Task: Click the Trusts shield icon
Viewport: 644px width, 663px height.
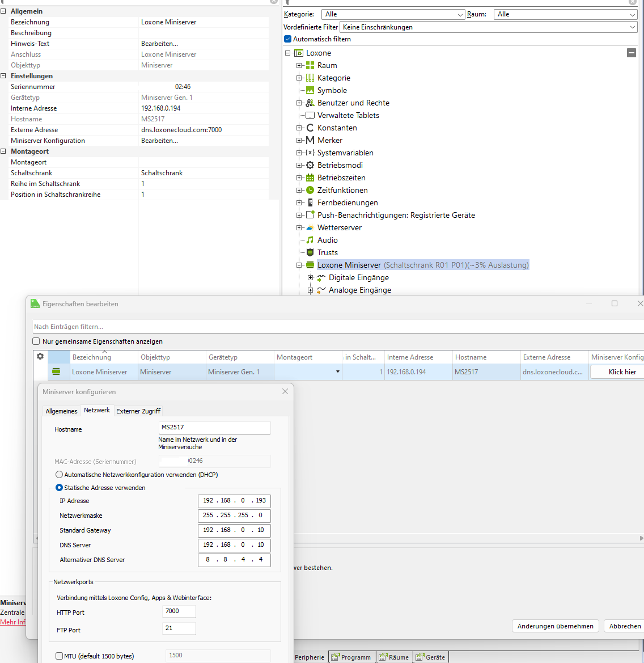Action: tap(310, 252)
